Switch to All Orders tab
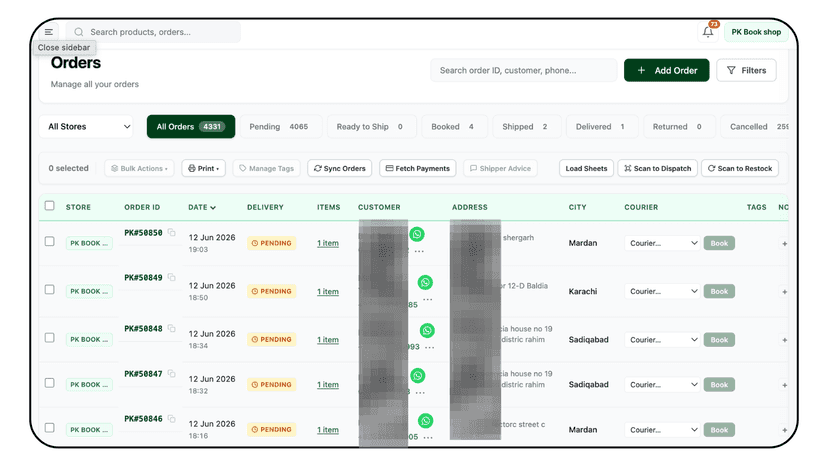828x466 pixels. 191,127
